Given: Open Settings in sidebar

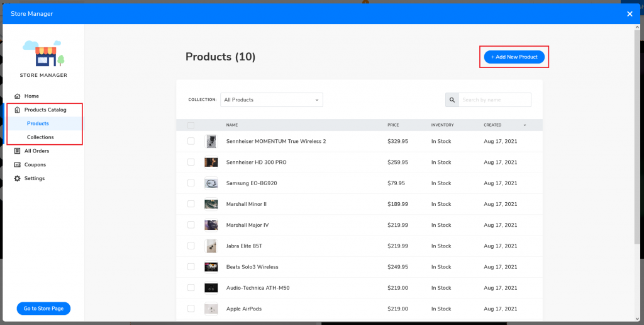Looking at the screenshot, I should coord(35,178).
